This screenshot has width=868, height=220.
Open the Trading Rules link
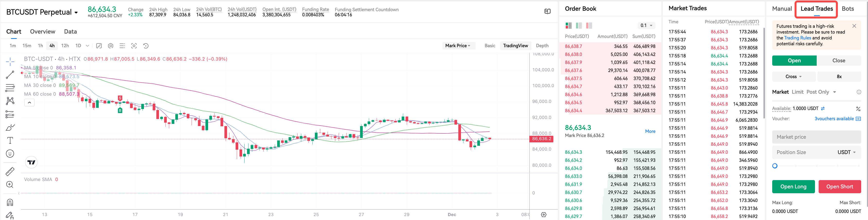pyautogui.click(x=797, y=38)
